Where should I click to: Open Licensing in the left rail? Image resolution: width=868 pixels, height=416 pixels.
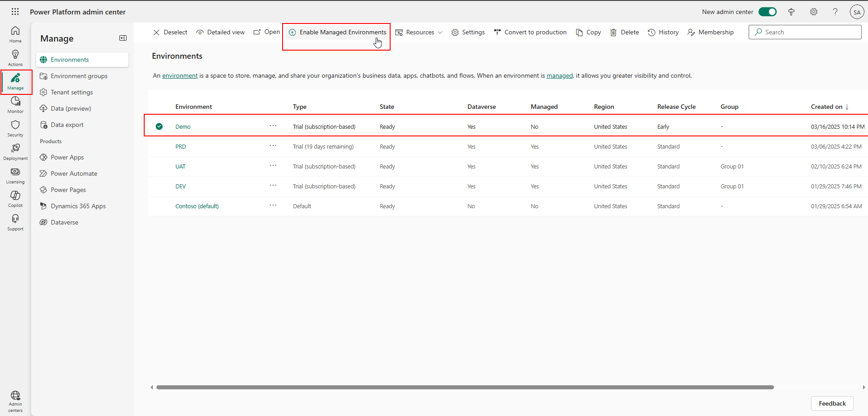pyautogui.click(x=15, y=175)
